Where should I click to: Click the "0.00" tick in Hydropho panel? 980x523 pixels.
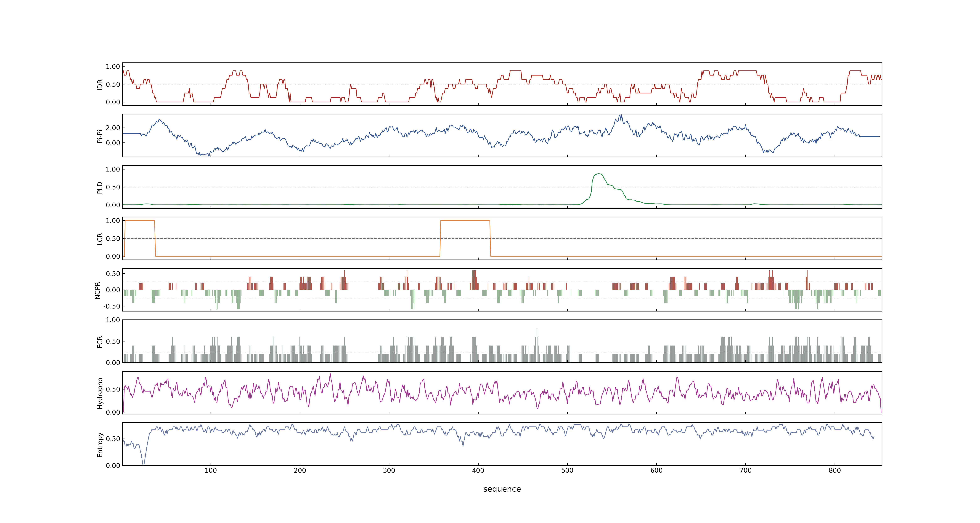coord(113,412)
